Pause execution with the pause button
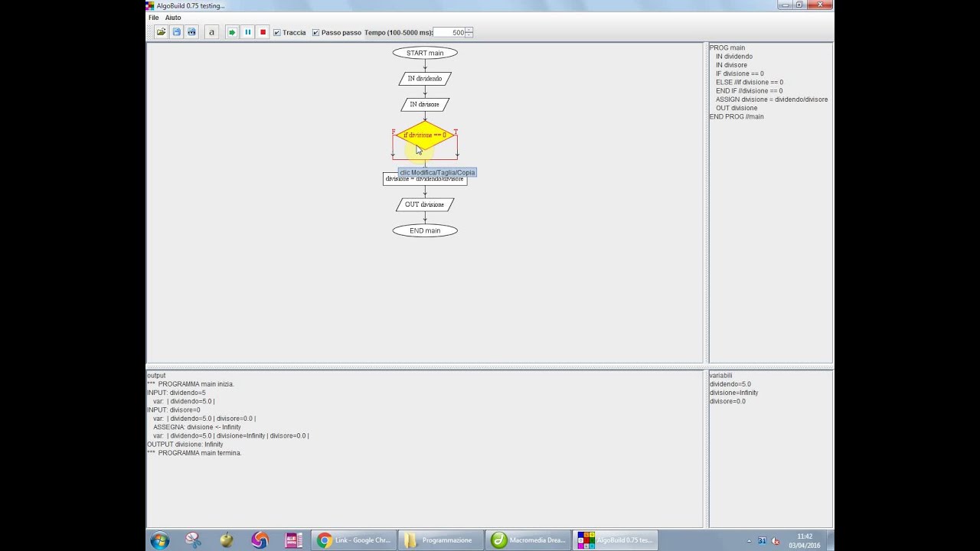This screenshot has height=551, width=980. click(x=247, y=32)
